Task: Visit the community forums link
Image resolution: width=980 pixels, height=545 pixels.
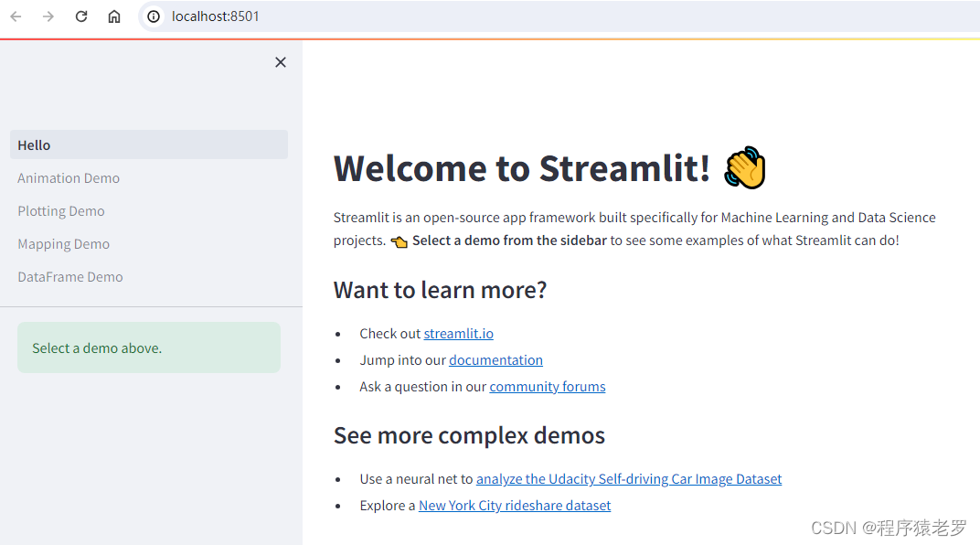Action: coord(547,386)
